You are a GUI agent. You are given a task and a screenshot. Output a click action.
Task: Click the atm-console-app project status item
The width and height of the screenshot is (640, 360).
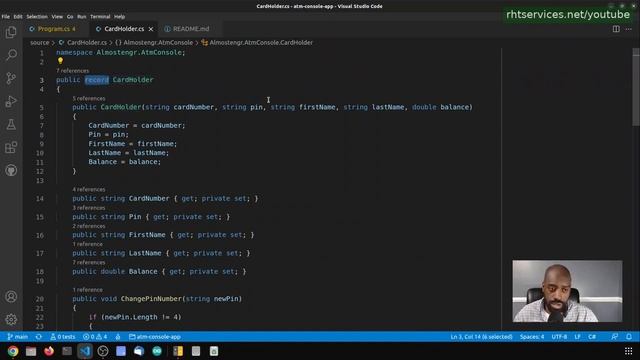pyautogui.click(x=155, y=337)
